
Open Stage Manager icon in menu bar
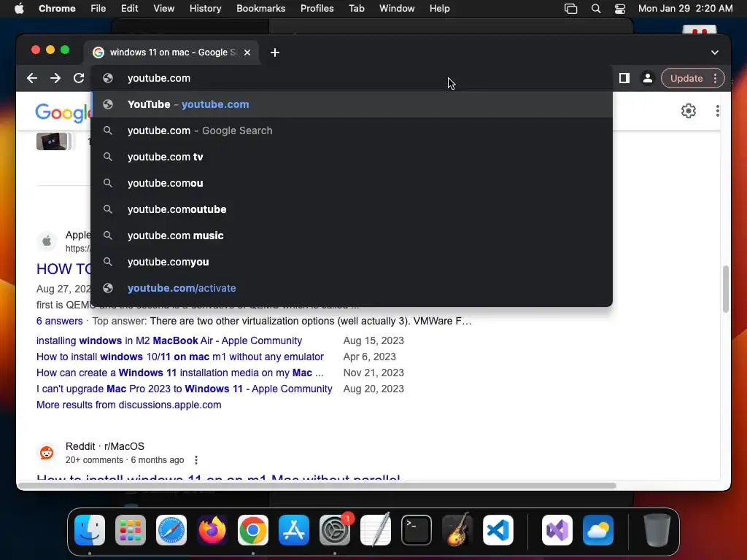pos(570,9)
